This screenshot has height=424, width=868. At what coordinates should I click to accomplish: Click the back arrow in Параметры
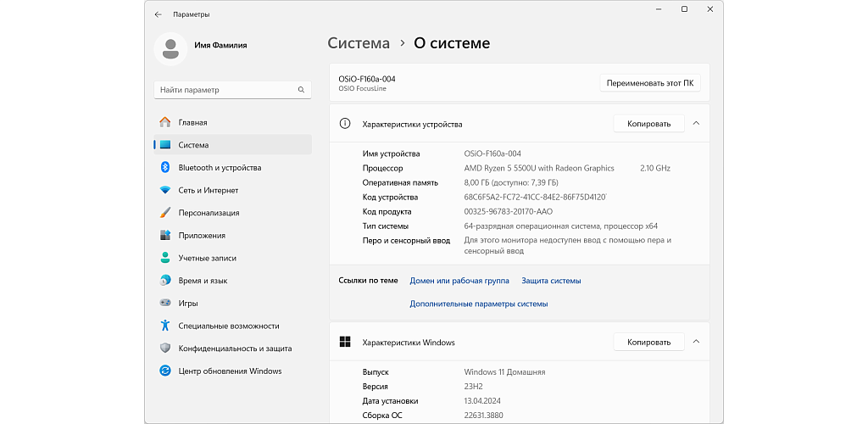159,14
